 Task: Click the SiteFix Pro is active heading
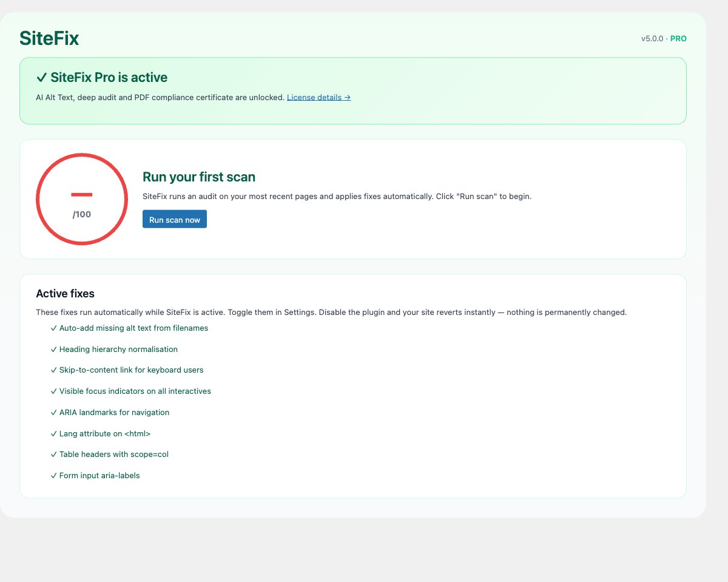[x=102, y=77]
